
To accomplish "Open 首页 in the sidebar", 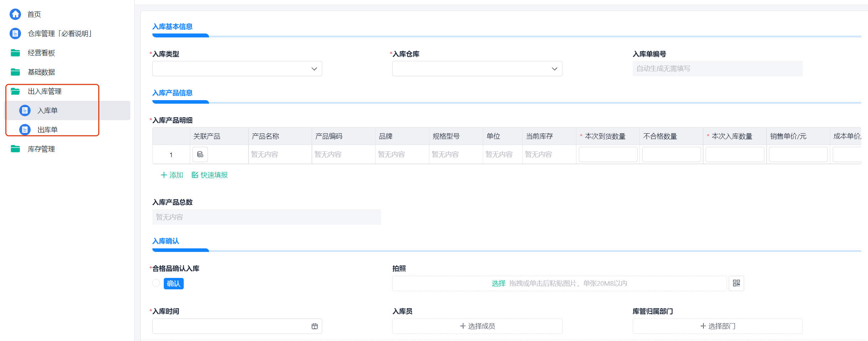I will point(34,14).
